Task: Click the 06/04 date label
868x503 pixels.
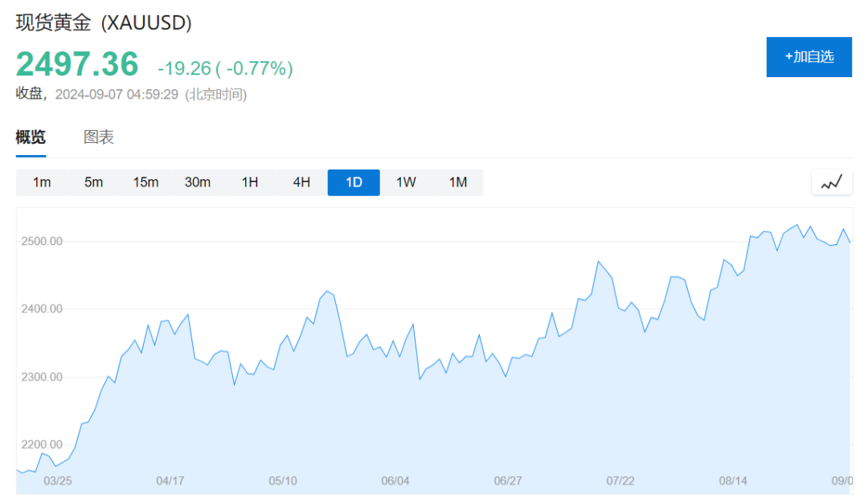Action: pyautogui.click(x=395, y=481)
